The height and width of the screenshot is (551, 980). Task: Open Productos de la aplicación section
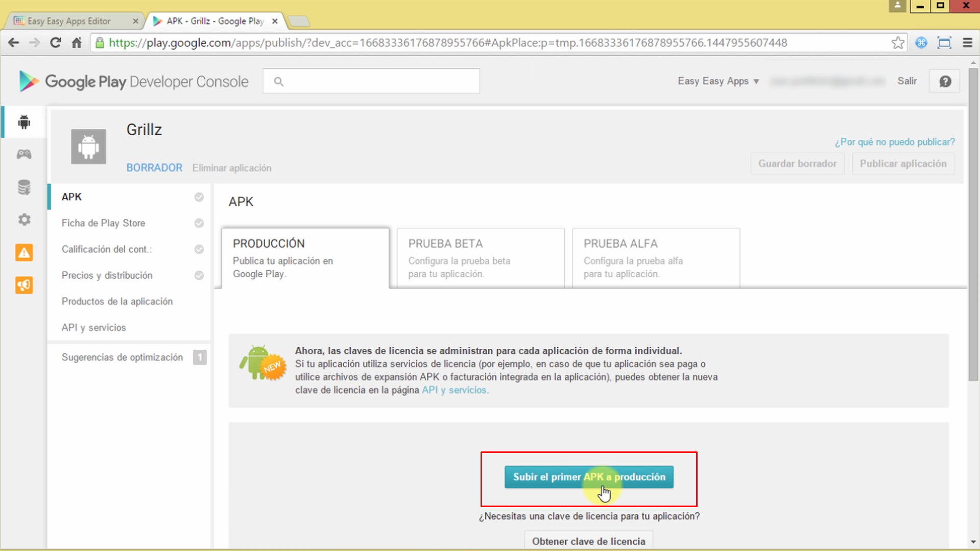click(x=117, y=301)
